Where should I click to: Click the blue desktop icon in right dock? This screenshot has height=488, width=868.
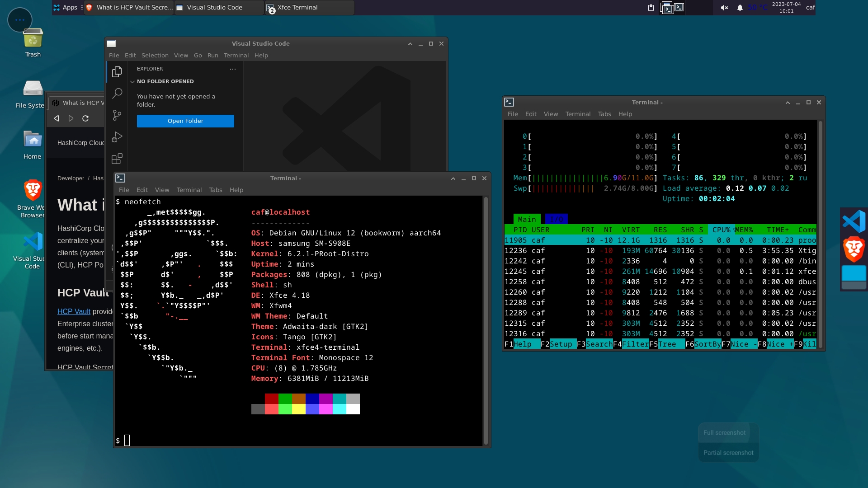854,277
